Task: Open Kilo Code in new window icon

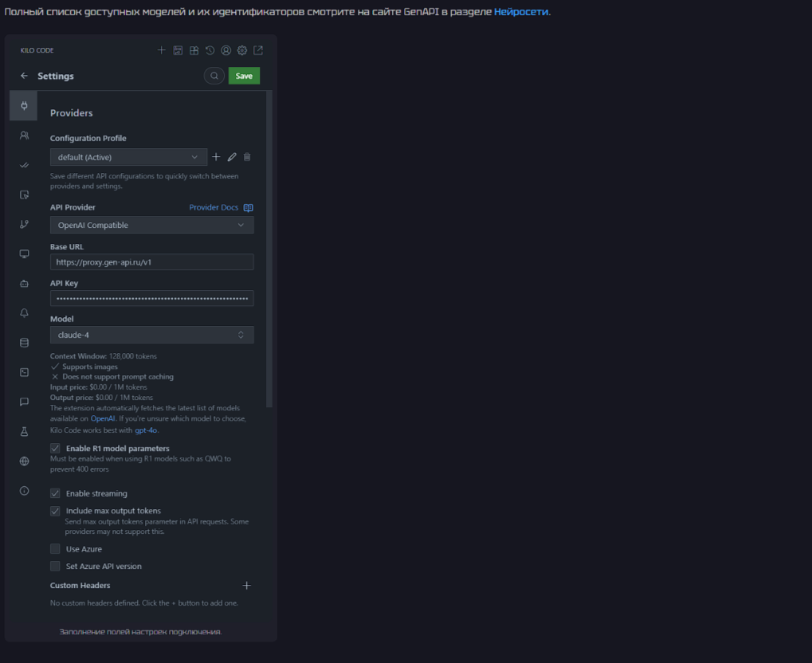Action: pos(258,50)
